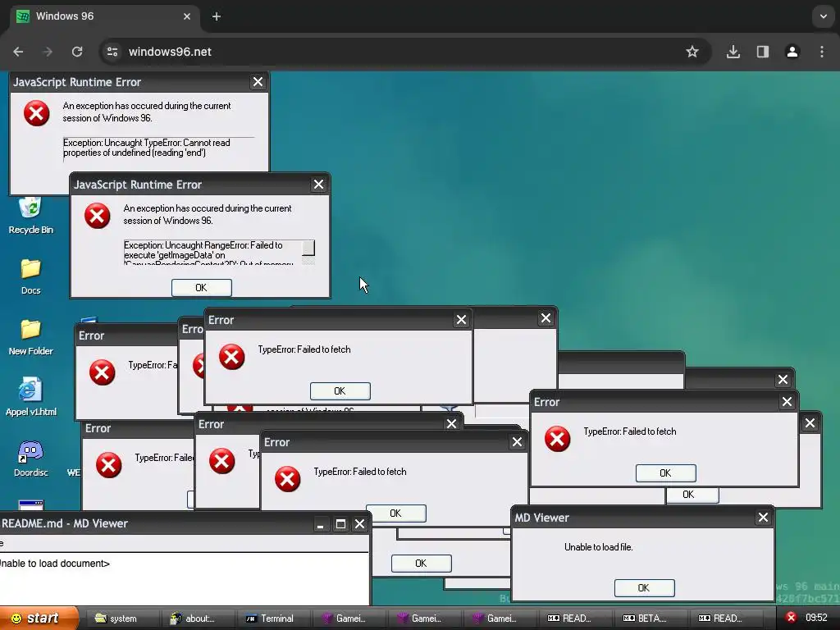Click the 'Cannot read properties of undefined' exception text

(x=146, y=148)
